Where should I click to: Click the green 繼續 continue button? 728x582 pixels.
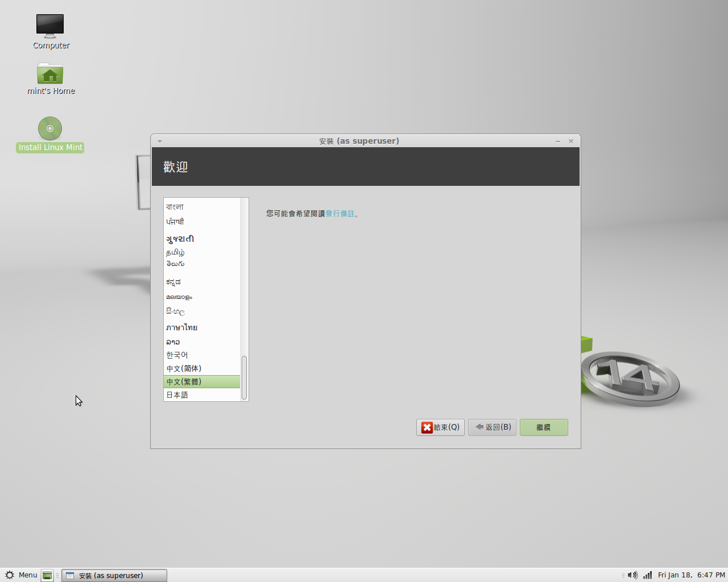coord(544,427)
